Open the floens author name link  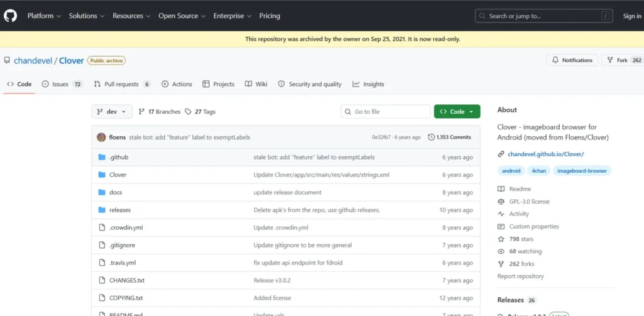(x=117, y=137)
